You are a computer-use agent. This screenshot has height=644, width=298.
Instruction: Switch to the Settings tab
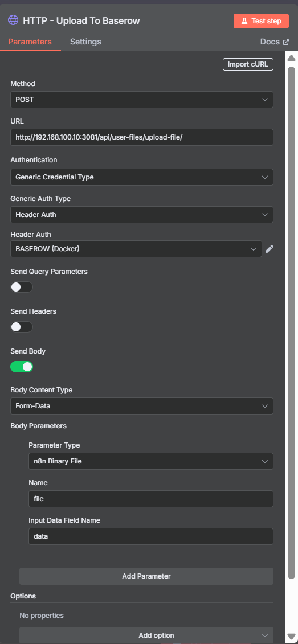pos(85,42)
